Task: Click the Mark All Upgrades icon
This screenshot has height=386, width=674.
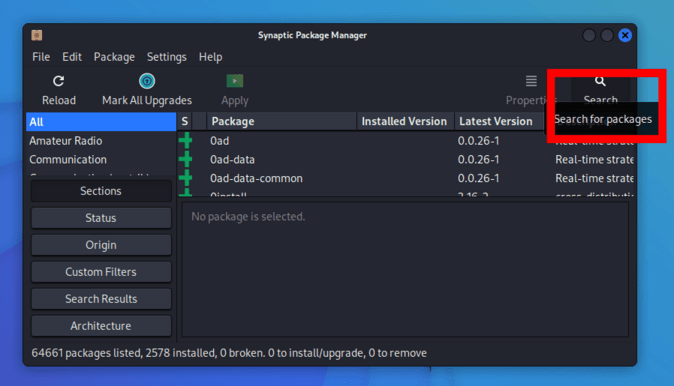Action: [147, 81]
